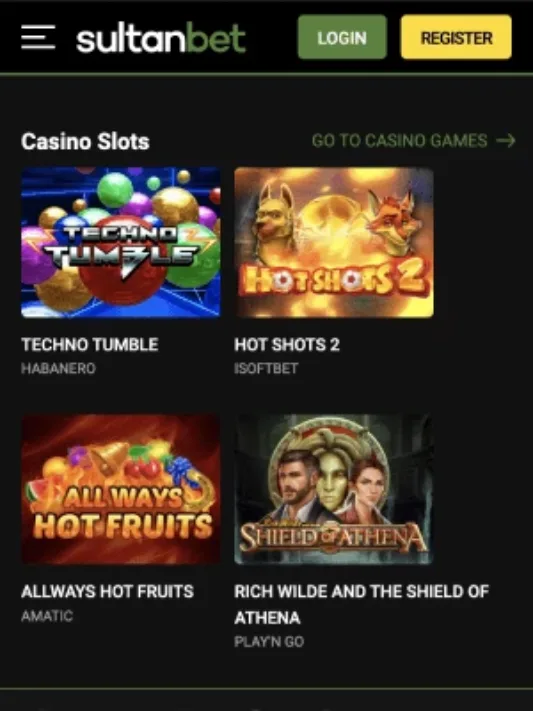Image resolution: width=533 pixels, height=711 pixels.
Task: Click the TECHNO TUMBLE title text
Action: click(x=90, y=345)
